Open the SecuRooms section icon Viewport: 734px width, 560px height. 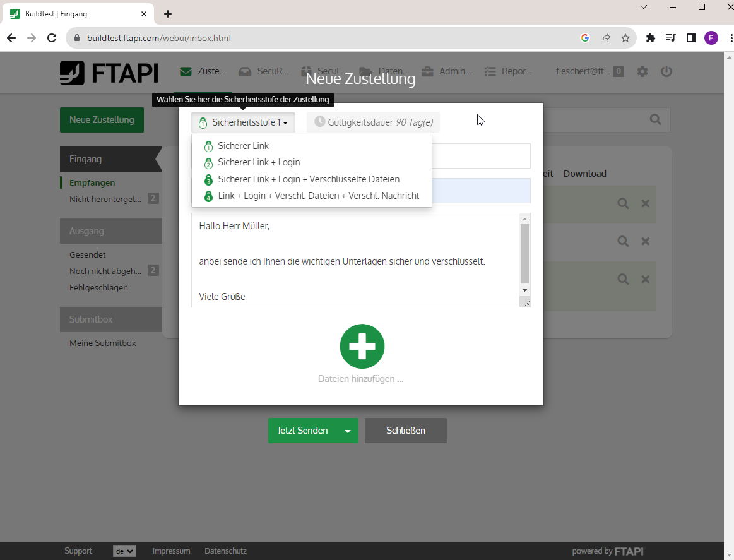[246, 71]
